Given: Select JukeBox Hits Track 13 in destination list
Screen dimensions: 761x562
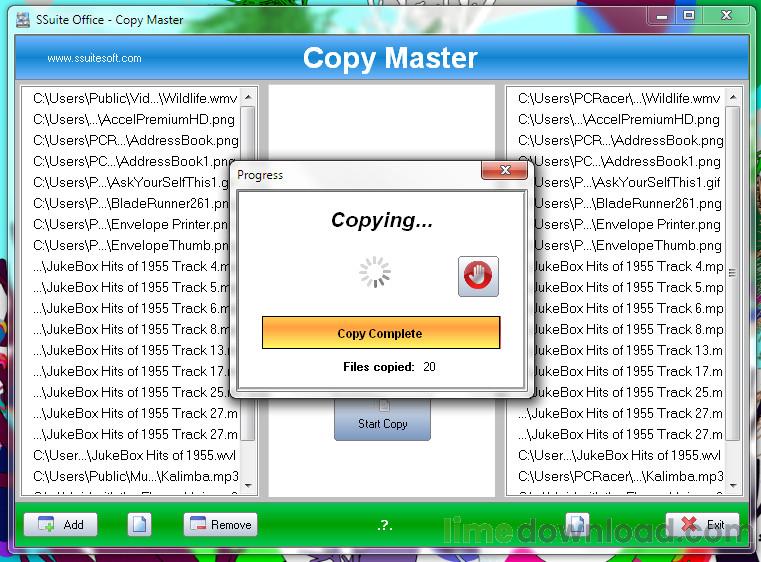Looking at the screenshot, I should pos(629,350).
